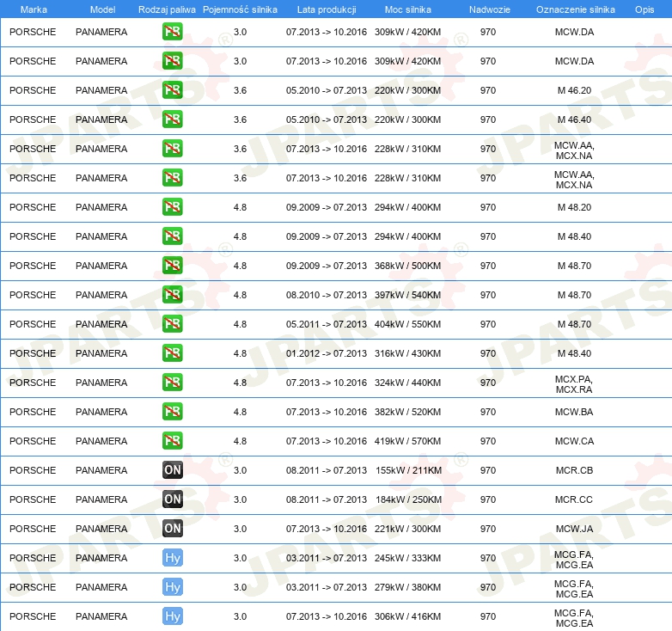
Task: Click the petrol icon in the M 46.20 row
Action: [x=172, y=90]
